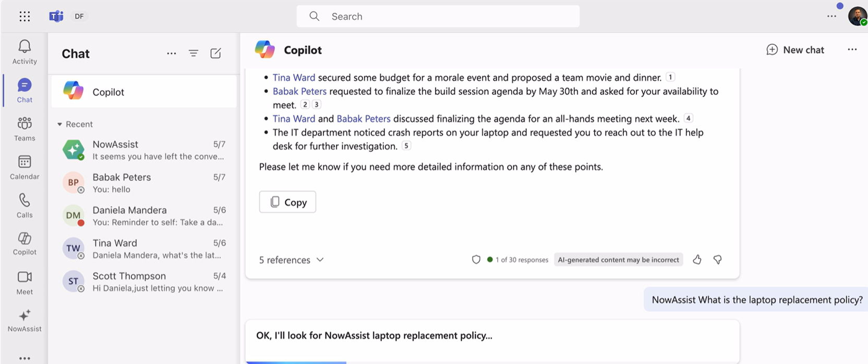
Task: Collapse the Recent chats section
Action: pyautogui.click(x=59, y=124)
